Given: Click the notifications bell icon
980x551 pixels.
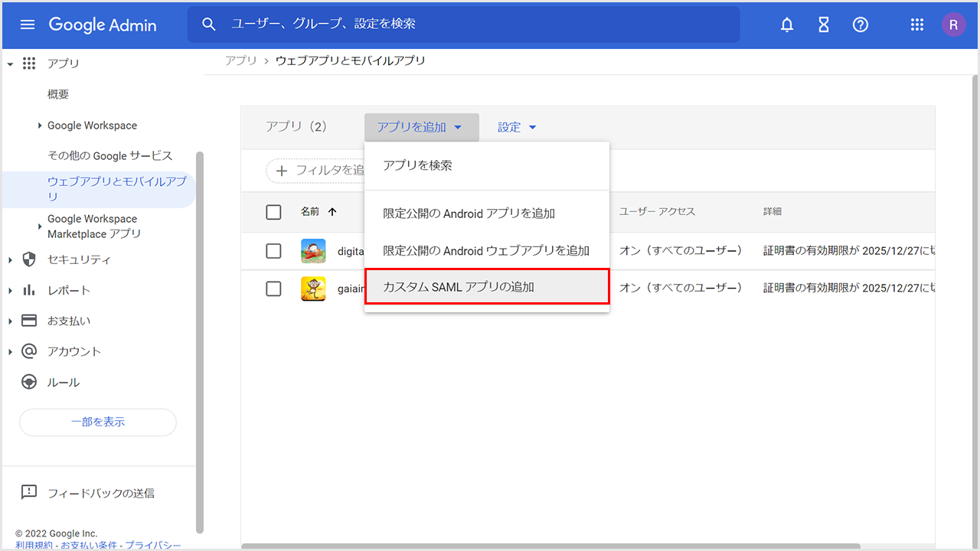Looking at the screenshot, I should [787, 24].
